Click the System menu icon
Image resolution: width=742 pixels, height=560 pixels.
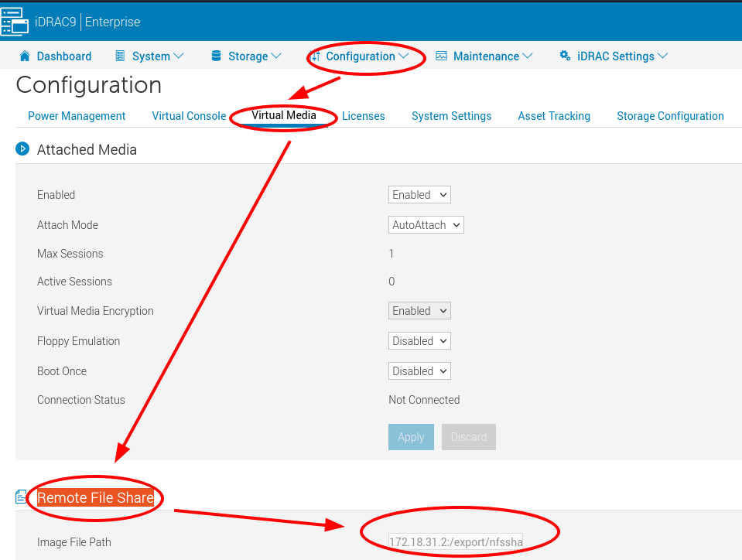click(x=120, y=56)
